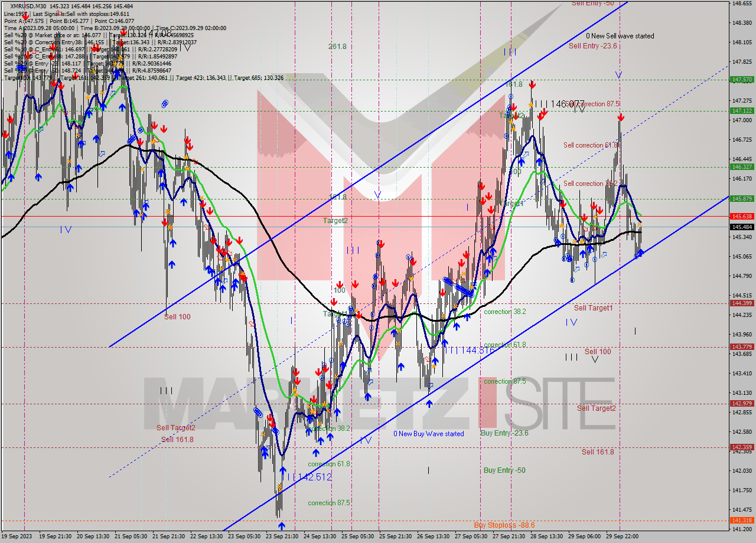Select the black 145.484 current price tag
756x543 pixels.
click(742, 227)
